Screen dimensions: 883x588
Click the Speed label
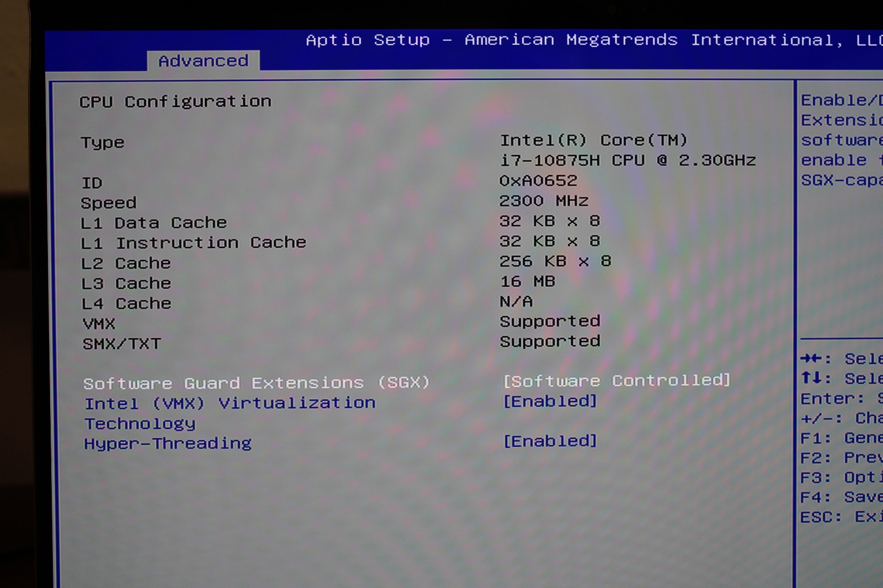pos(109,203)
